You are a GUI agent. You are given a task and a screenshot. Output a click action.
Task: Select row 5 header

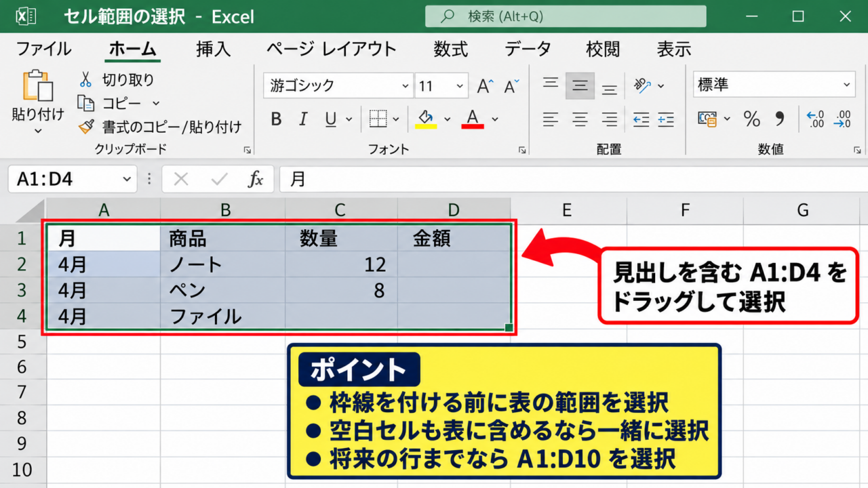[22, 342]
